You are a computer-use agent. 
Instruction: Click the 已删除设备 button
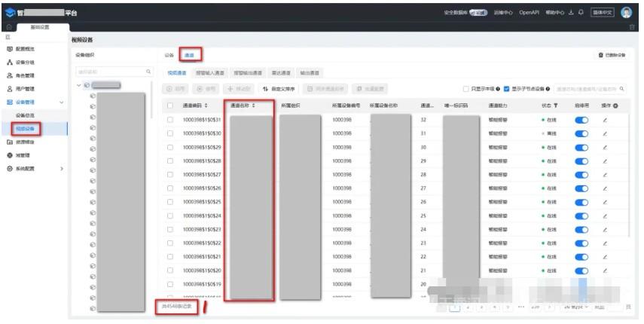pyautogui.click(x=611, y=55)
